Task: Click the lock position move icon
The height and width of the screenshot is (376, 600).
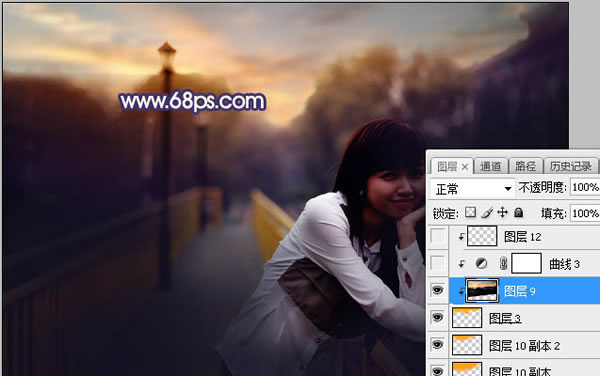Action: pos(502,212)
